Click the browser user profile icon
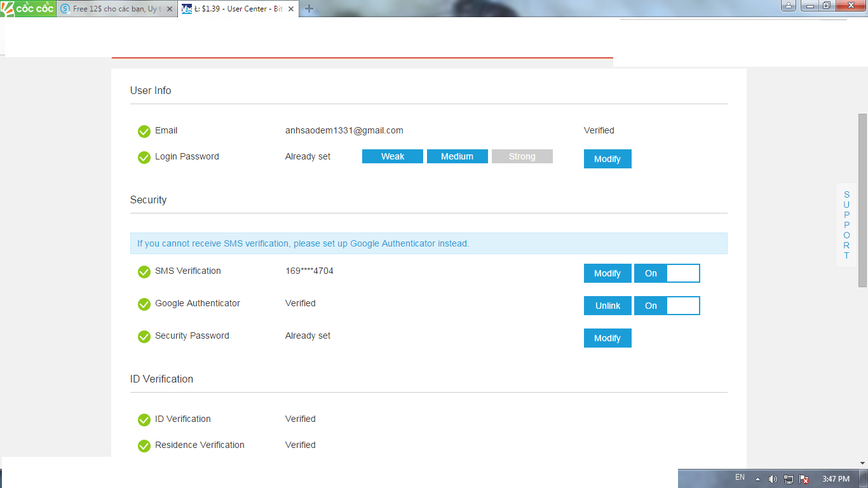Screen dimensions: 868x488 tap(788, 6)
